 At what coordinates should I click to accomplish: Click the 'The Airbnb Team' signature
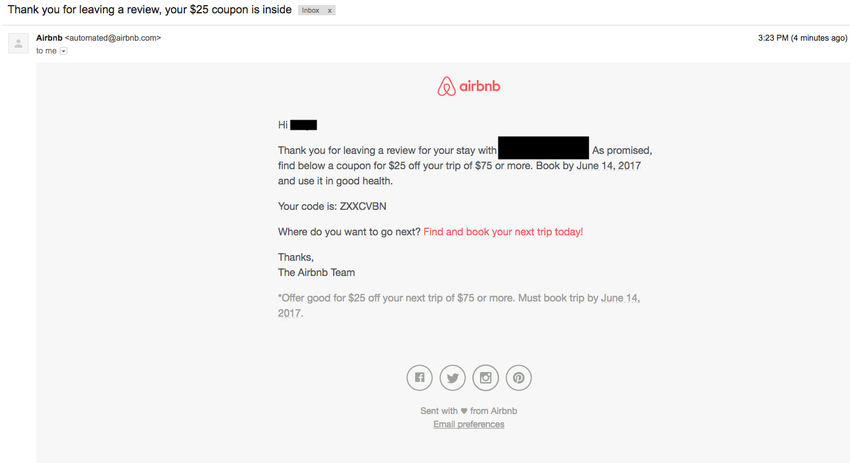pyautogui.click(x=317, y=272)
